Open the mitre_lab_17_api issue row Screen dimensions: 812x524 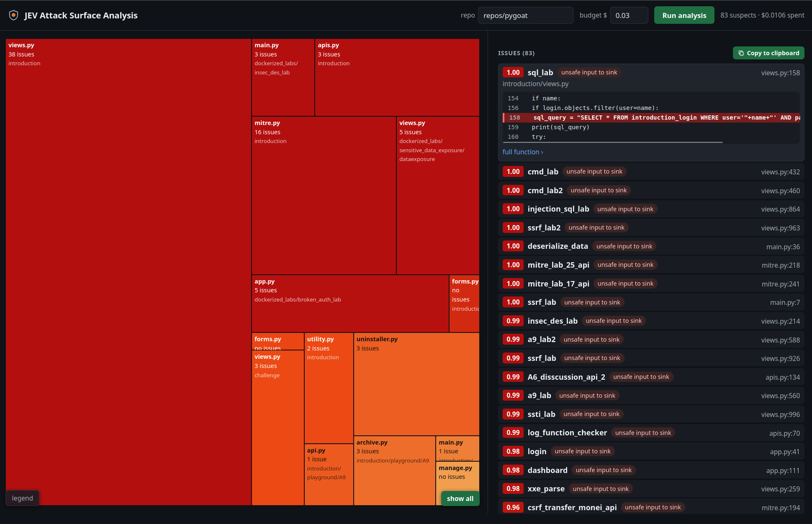point(651,284)
